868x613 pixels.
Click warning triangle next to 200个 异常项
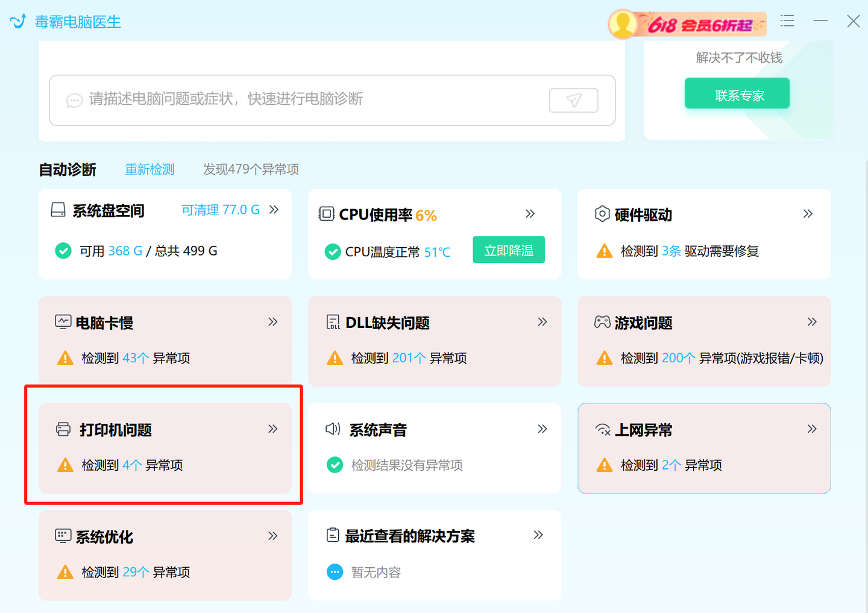[604, 358]
